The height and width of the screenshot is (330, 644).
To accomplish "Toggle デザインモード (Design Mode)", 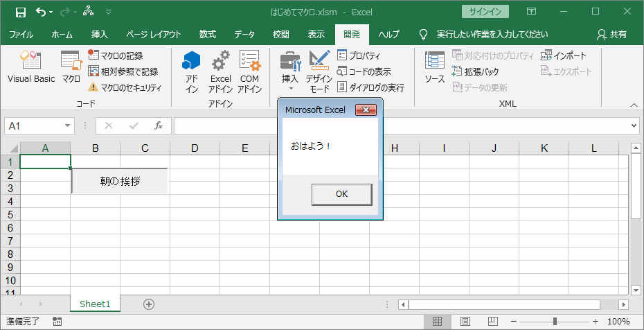I will [x=319, y=72].
